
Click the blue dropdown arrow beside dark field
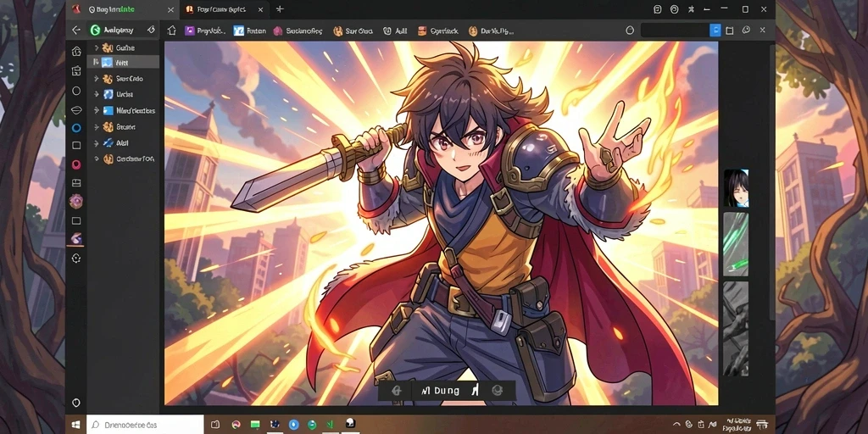(715, 31)
